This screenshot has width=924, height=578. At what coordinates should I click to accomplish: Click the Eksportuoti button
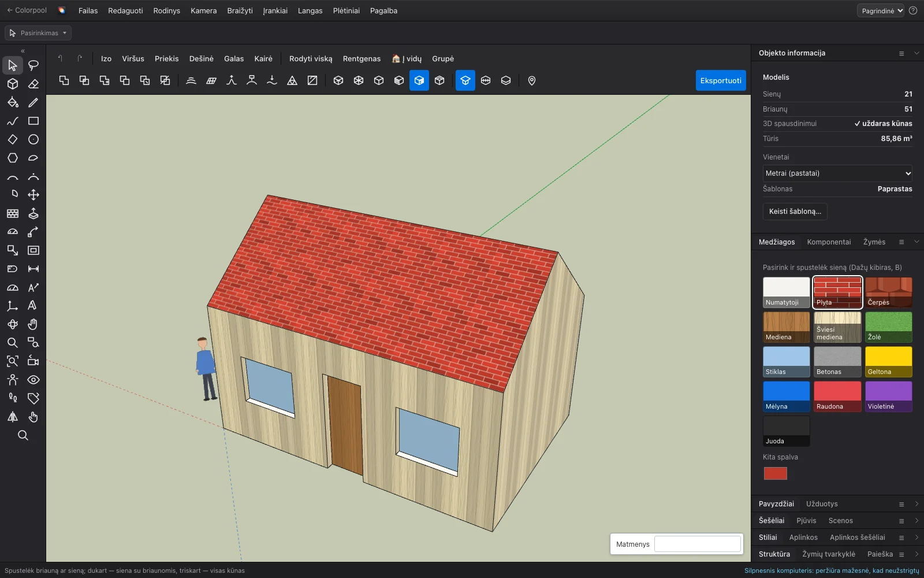click(x=721, y=80)
